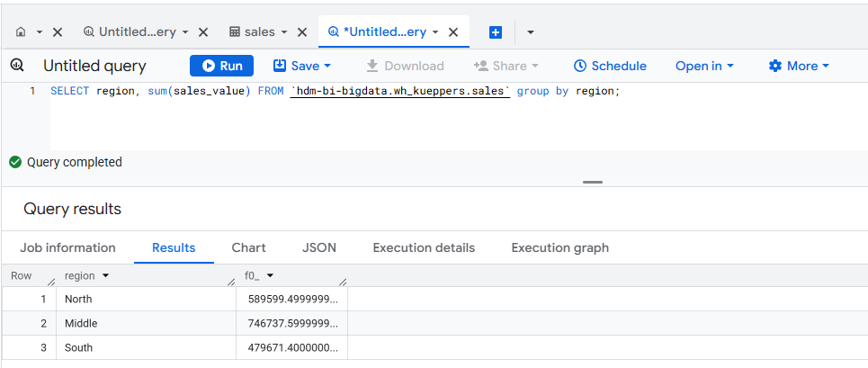The image size is (868, 368).
Task: Click the Row column resize handle
Action: (51, 283)
